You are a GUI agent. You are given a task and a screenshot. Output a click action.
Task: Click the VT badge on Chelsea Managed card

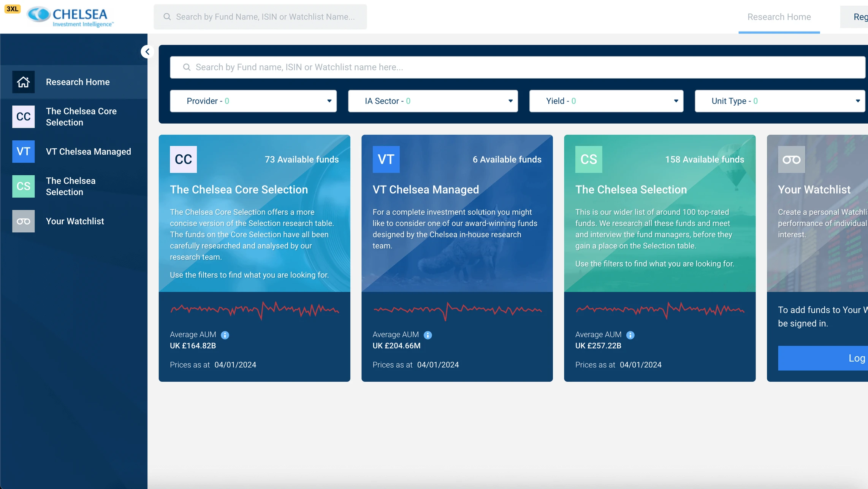coord(386,159)
